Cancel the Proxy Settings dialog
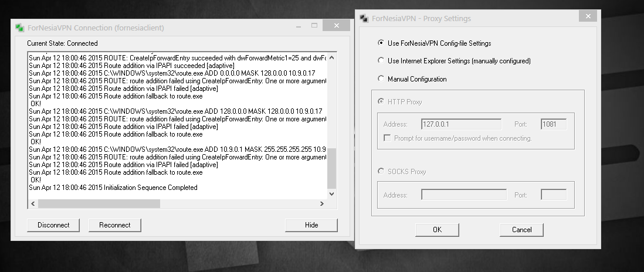The image size is (644, 272). tap(521, 230)
